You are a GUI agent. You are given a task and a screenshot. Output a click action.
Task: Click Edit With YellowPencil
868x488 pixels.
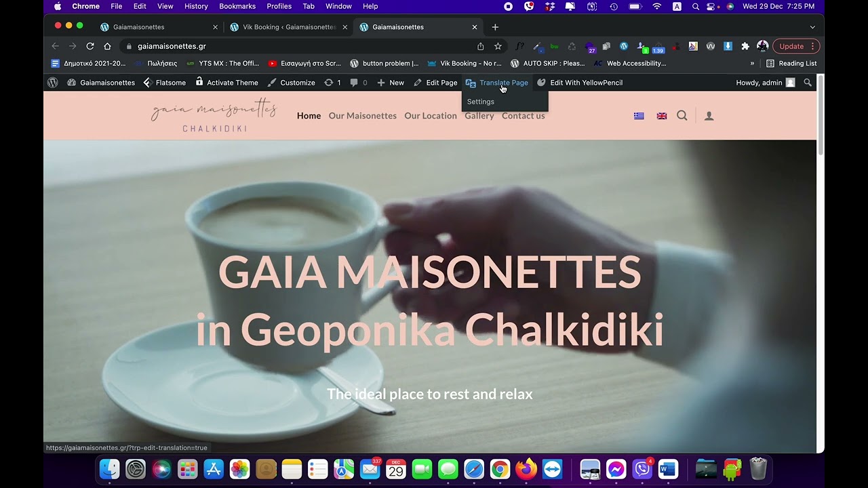pyautogui.click(x=580, y=83)
